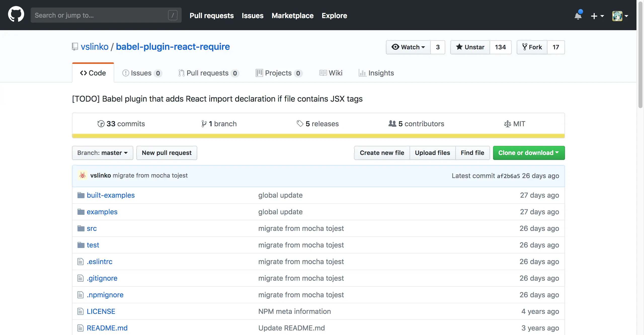Screen dimensions: 644x335
Task: Open NPM meta information commit
Action: 295,311
